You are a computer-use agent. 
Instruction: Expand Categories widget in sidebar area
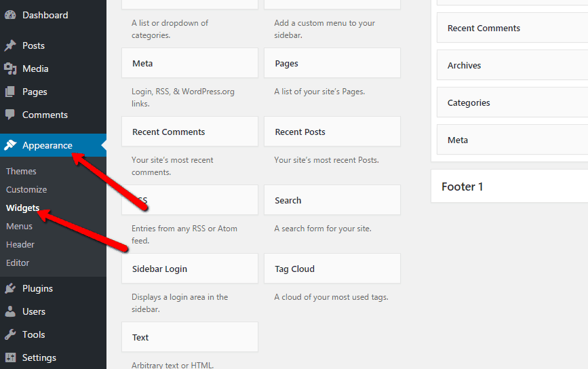pyautogui.click(x=512, y=102)
